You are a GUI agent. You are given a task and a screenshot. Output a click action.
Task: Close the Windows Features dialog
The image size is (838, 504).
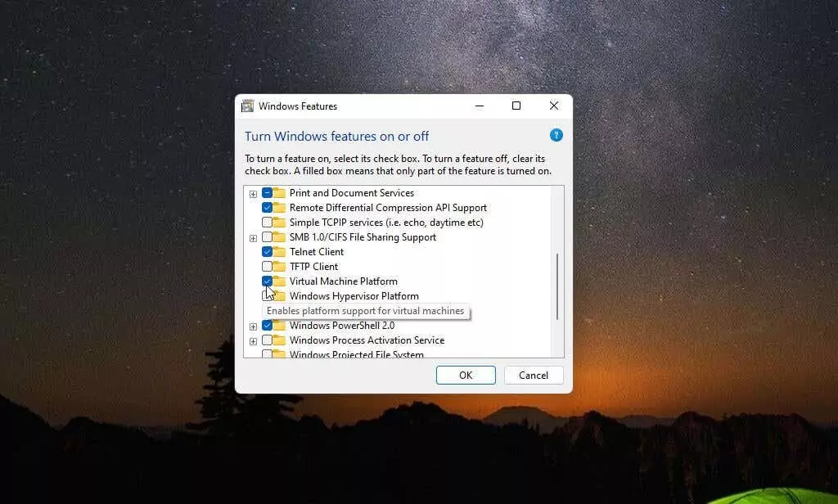click(x=554, y=106)
